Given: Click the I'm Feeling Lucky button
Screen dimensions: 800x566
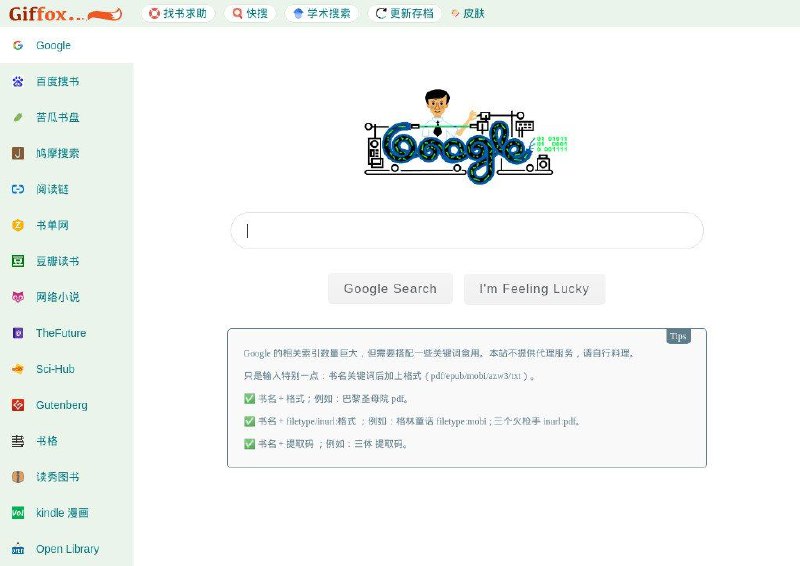Looking at the screenshot, I should click(x=534, y=289).
